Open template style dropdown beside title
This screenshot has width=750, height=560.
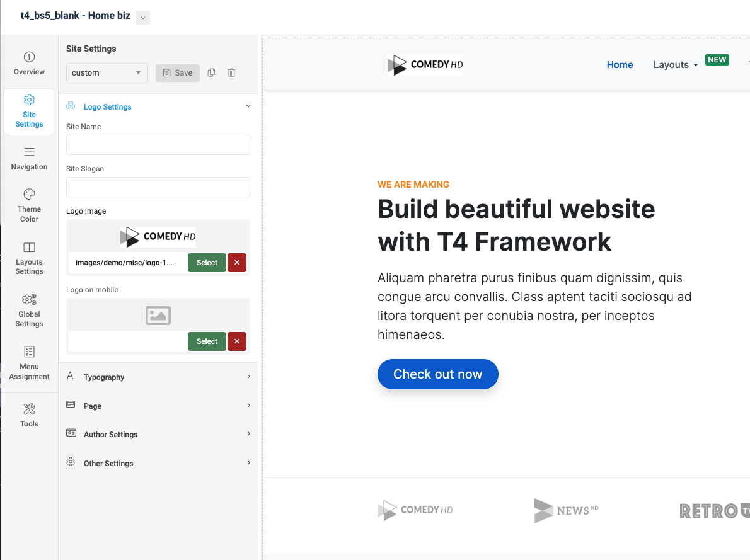pyautogui.click(x=143, y=18)
